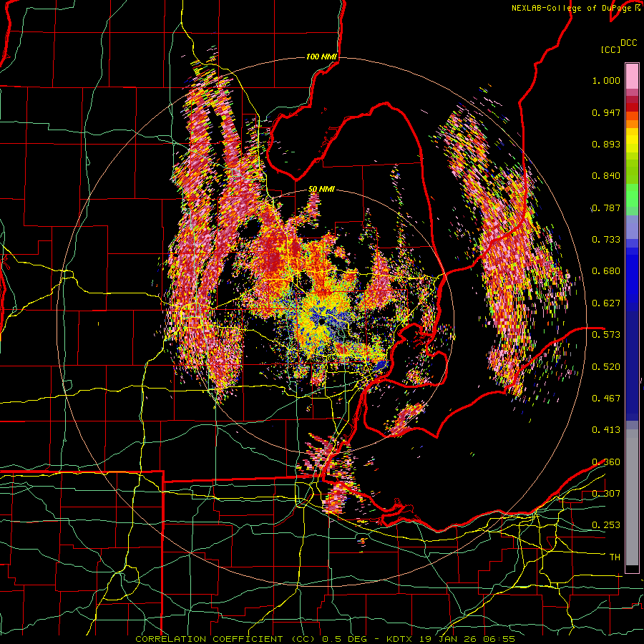The image size is (644, 644).
Task: Click the [CC] legend unit label
Action: [x=610, y=49]
